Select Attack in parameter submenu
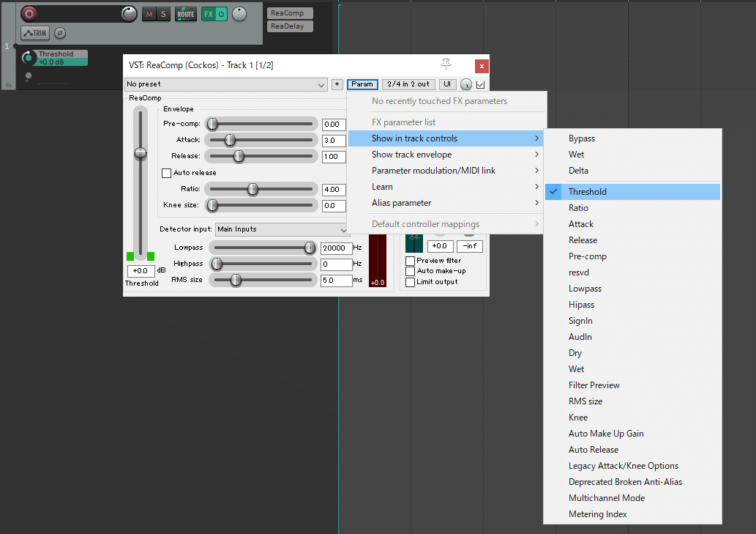This screenshot has height=534, width=756. (632, 224)
